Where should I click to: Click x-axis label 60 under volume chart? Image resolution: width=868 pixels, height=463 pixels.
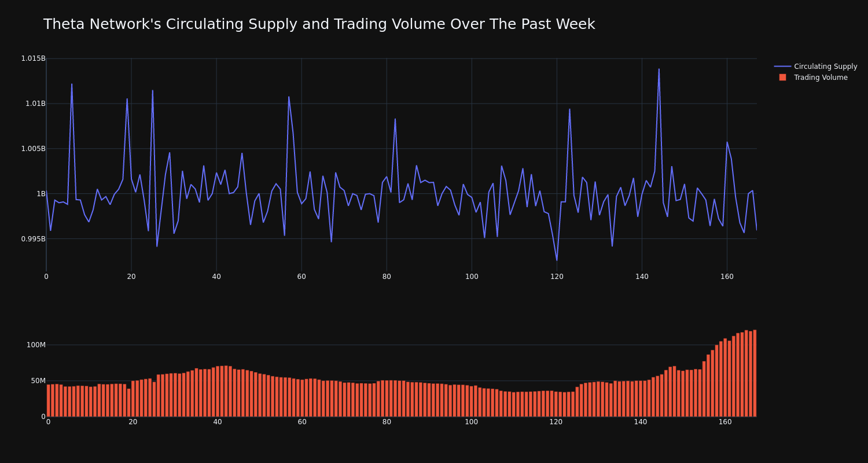point(302,422)
